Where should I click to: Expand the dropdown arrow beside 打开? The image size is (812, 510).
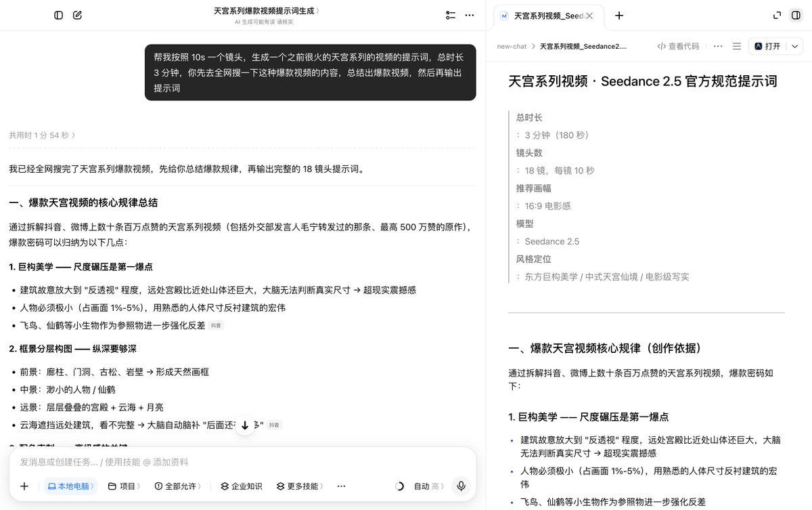(795, 46)
